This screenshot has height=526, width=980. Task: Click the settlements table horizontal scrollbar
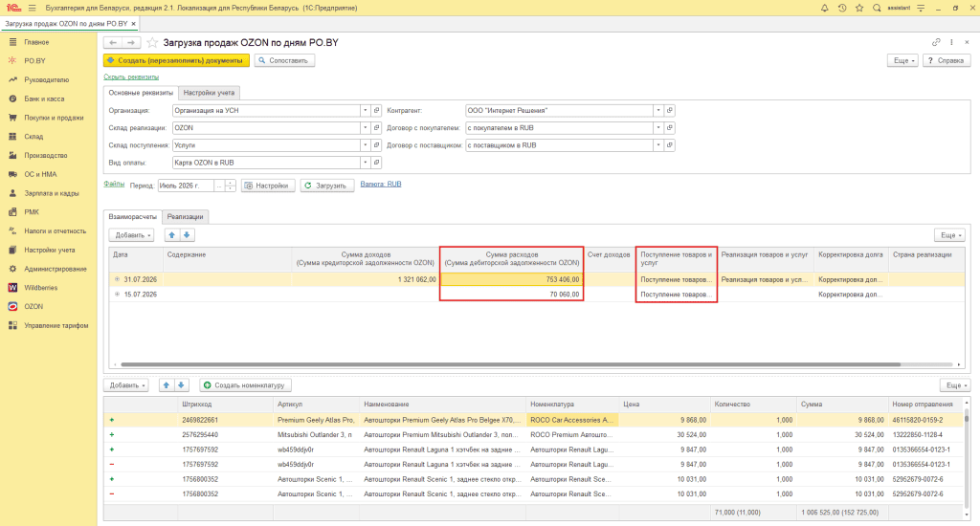pyautogui.click(x=510, y=364)
